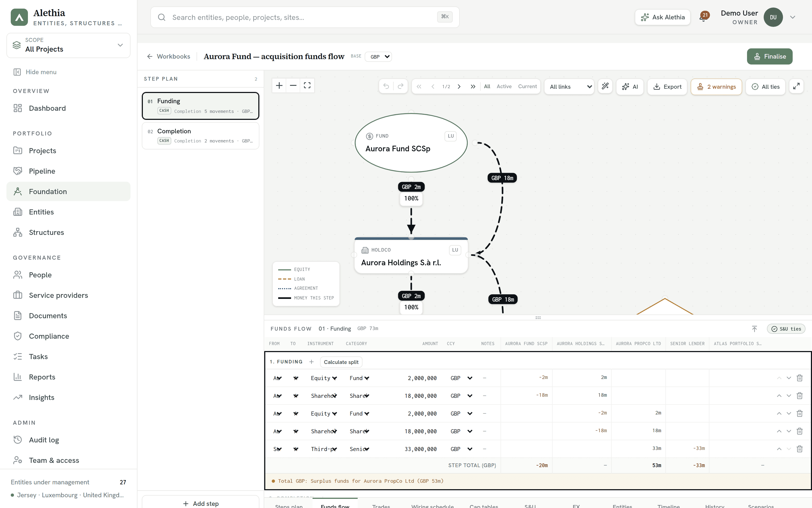
Task: Delete the first 2,000,000 Equity row
Action: coord(800,378)
